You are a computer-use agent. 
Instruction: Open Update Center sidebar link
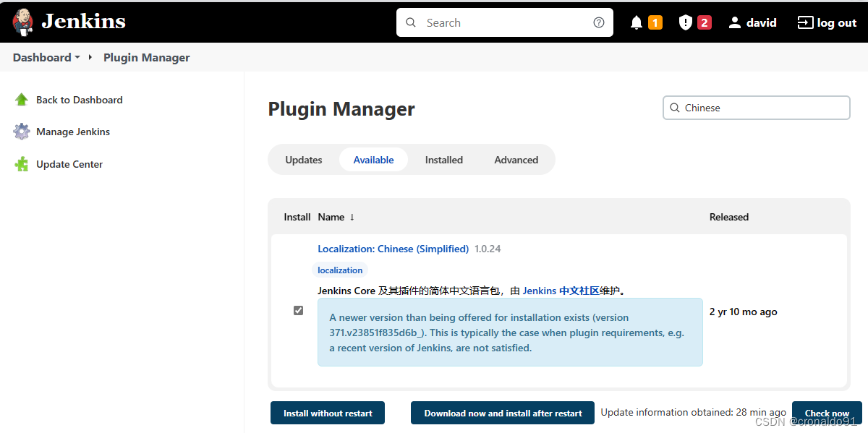click(x=69, y=164)
